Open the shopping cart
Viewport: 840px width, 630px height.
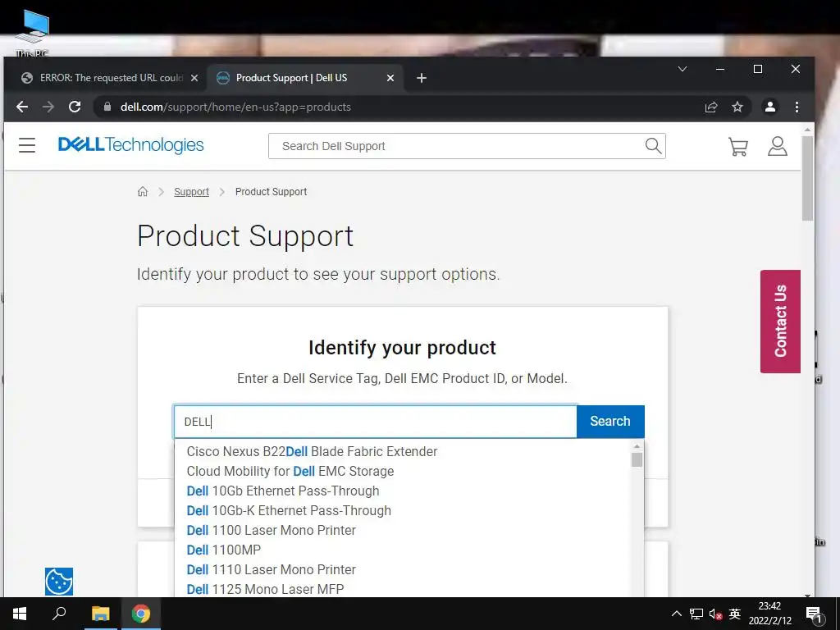coord(737,146)
